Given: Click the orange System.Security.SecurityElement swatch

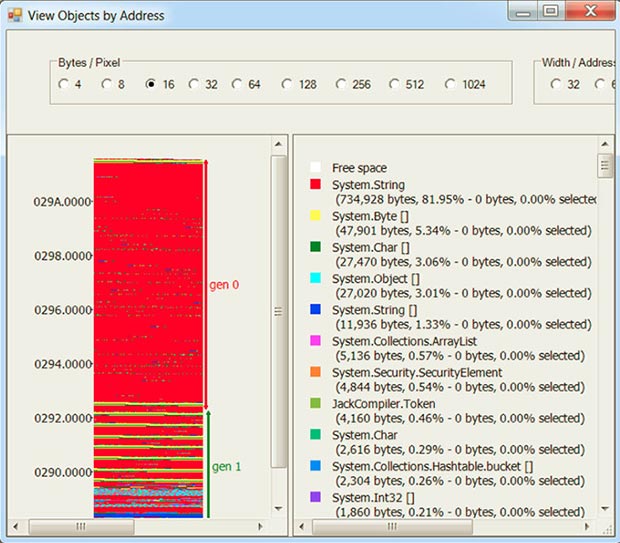Looking at the screenshot, I should click(315, 372).
